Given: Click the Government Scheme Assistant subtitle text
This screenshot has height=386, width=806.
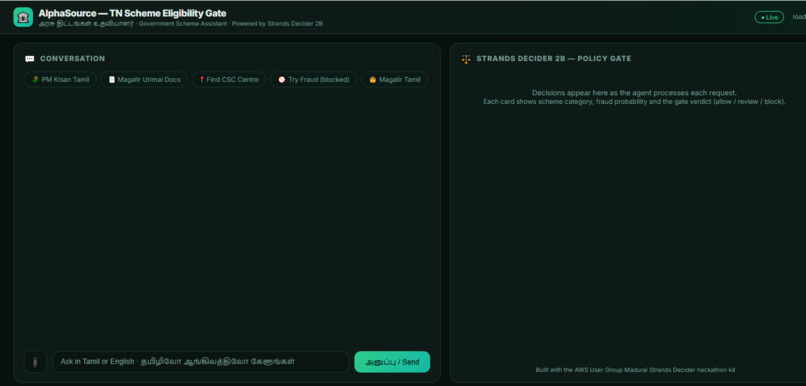Looking at the screenshot, I should pyautogui.click(x=182, y=24).
